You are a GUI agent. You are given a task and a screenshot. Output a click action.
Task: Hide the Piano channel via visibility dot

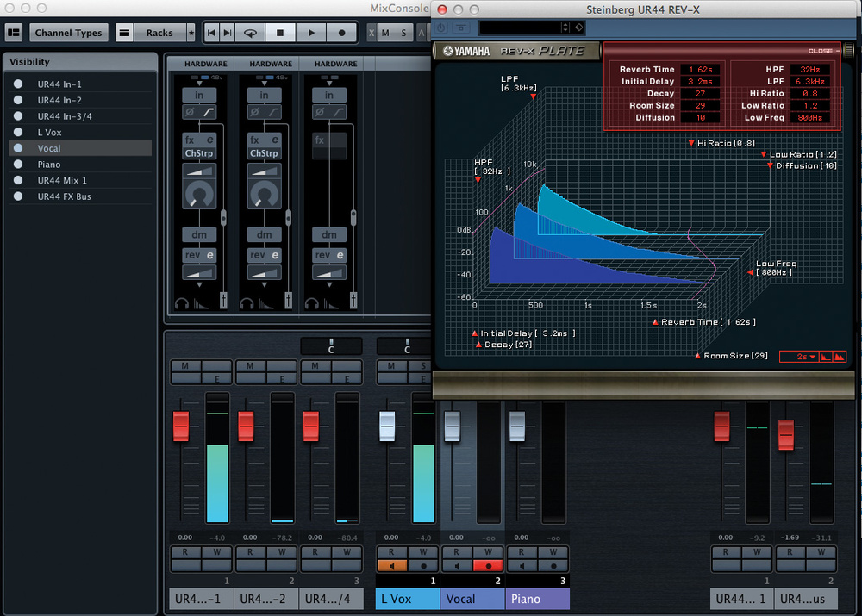click(18, 165)
